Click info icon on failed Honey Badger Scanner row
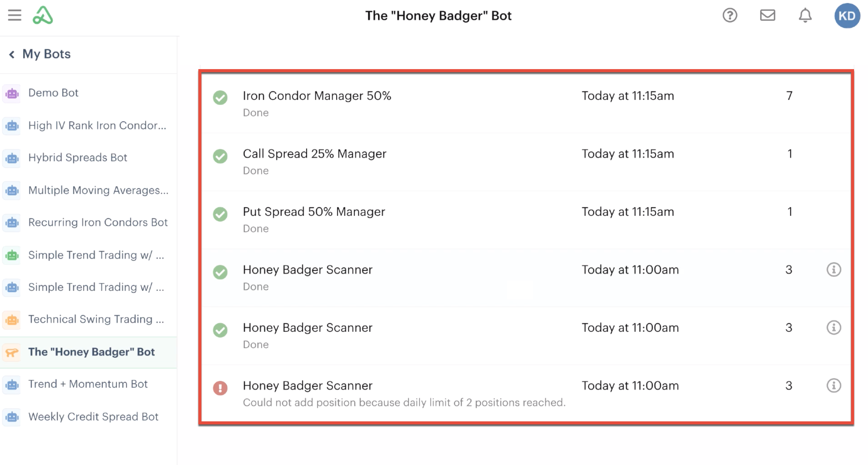Image resolution: width=868 pixels, height=465 pixels. tap(834, 386)
